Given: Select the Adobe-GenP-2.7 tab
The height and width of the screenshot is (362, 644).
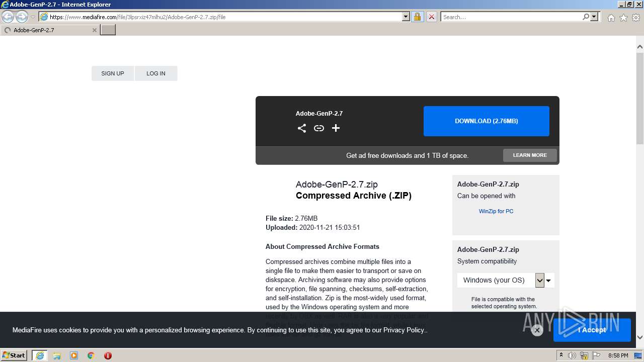Looking at the screenshot, I should coord(49,30).
